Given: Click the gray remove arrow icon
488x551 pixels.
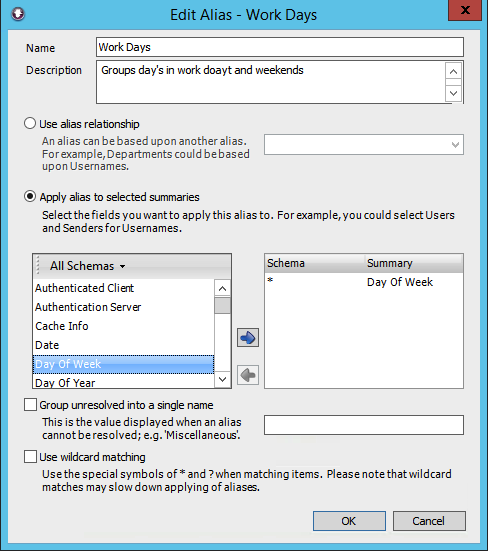Looking at the screenshot, I should pyautogui.click(x=248, y=375).
